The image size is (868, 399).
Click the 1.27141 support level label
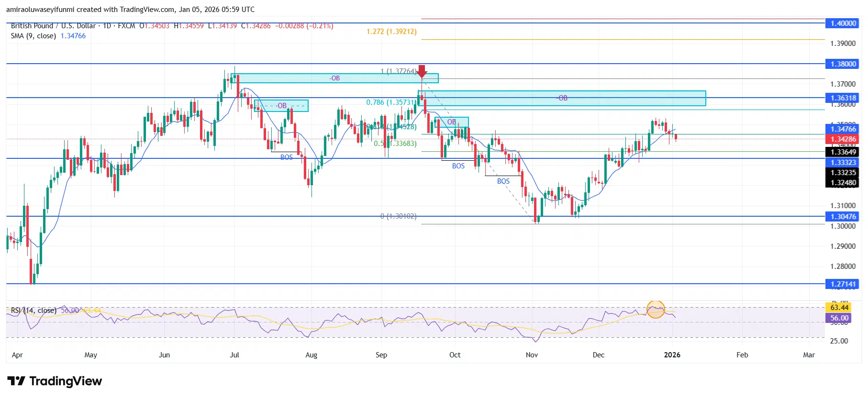[x=843, y=284]
